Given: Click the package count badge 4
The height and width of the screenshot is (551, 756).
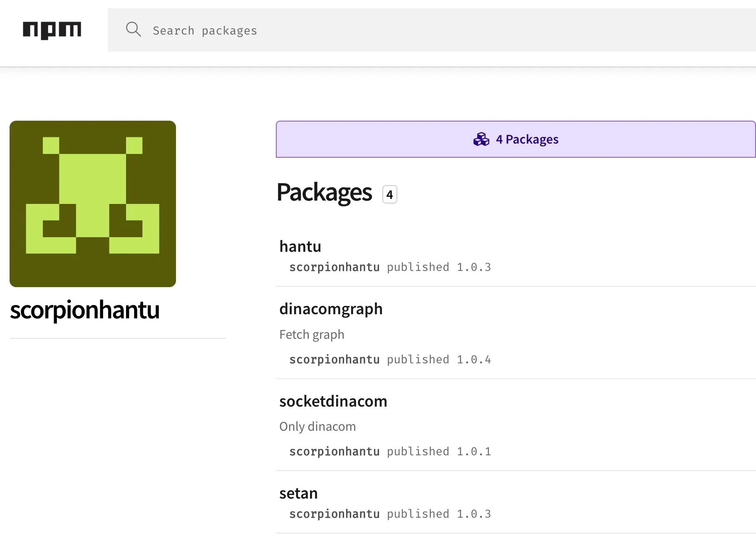Looking at the screenshot, I should (390, 194).
